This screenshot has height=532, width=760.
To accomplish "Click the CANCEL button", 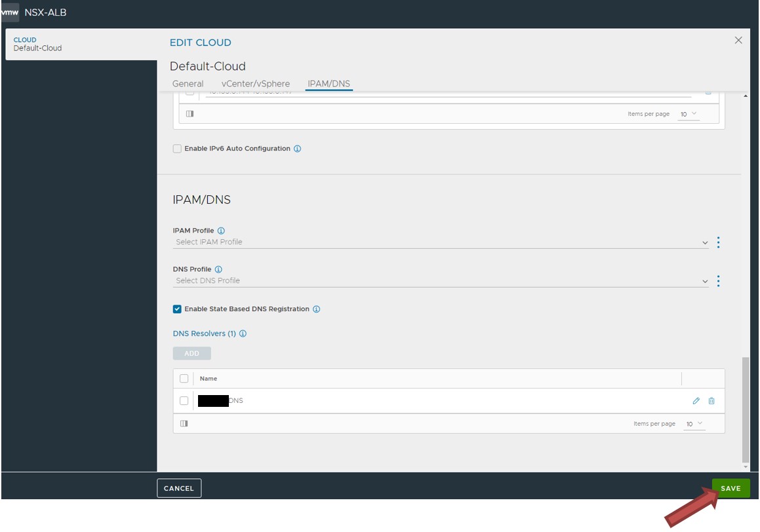I will [179, 488].
